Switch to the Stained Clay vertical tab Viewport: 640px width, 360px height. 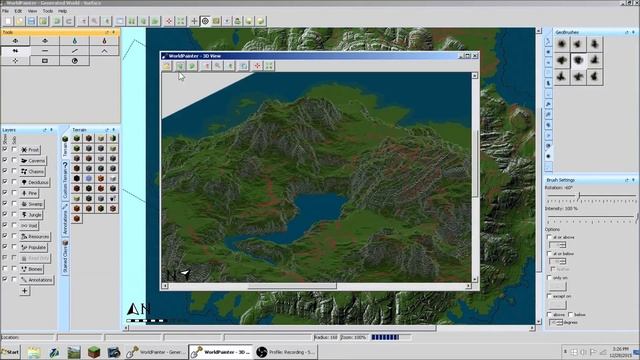coord(65,258)
